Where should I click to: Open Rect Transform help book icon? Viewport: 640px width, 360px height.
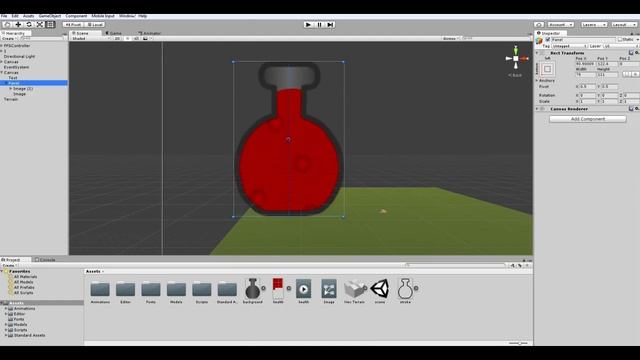[631, 53]
